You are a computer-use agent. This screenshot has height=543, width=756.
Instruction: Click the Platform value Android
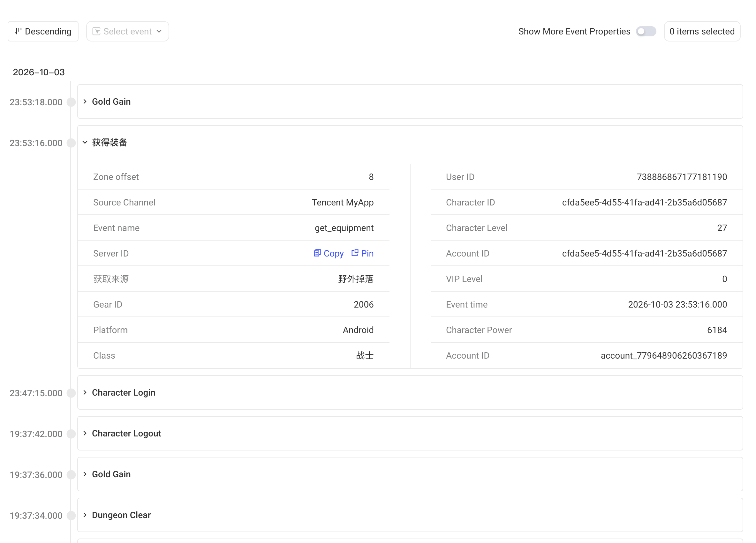pos(358,330)
